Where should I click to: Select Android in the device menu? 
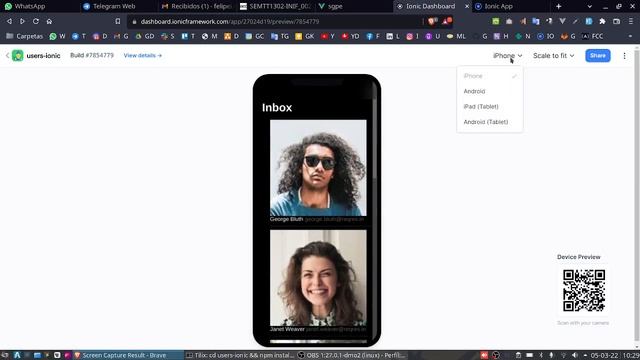coord(490,91)
